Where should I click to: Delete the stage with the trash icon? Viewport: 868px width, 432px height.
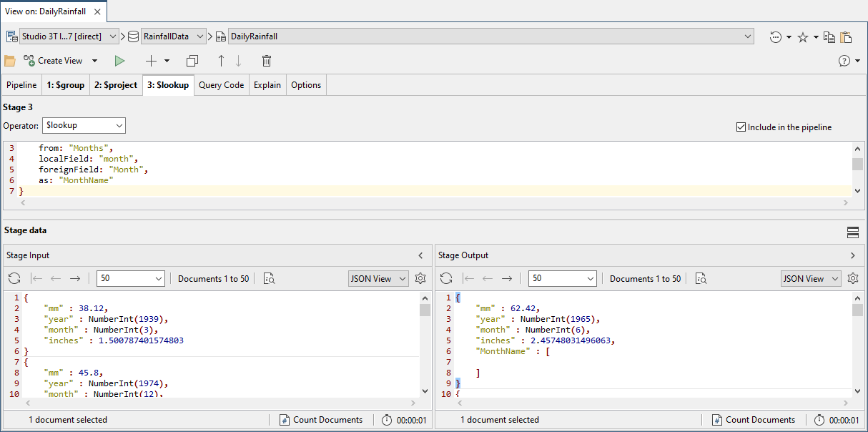267,61
